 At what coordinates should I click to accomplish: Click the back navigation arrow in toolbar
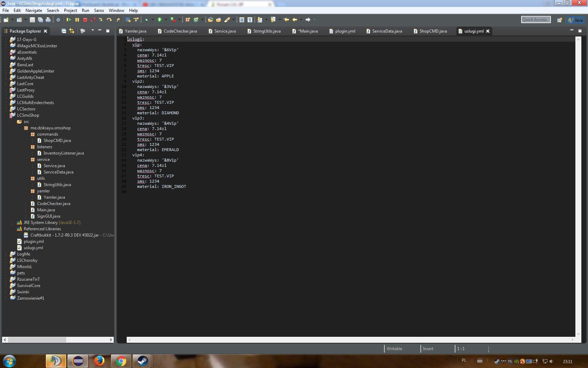pyautogui.click(x=295, y=20)
